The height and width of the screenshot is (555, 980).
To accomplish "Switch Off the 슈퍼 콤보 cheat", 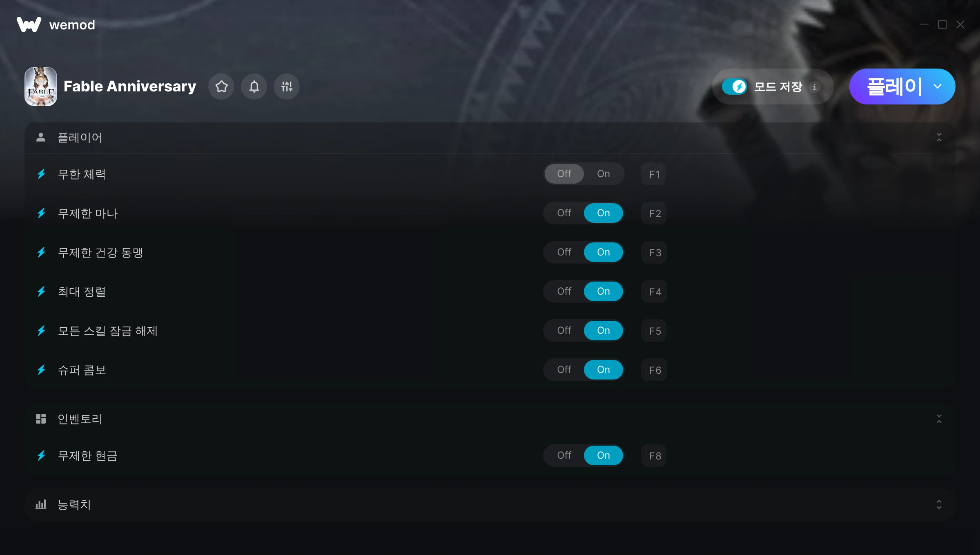I will pos(564,370).
